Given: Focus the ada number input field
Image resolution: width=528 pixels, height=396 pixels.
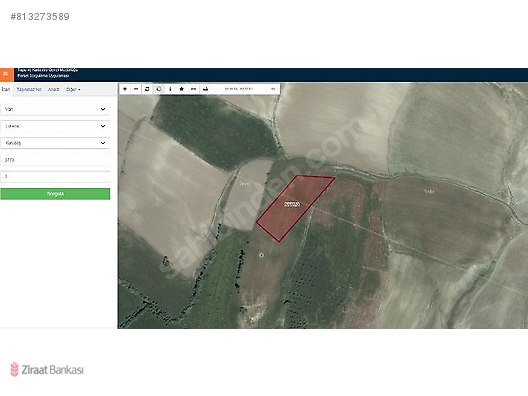Looking at the screenshot, I should pyautogui.click(x=55, y=160).
